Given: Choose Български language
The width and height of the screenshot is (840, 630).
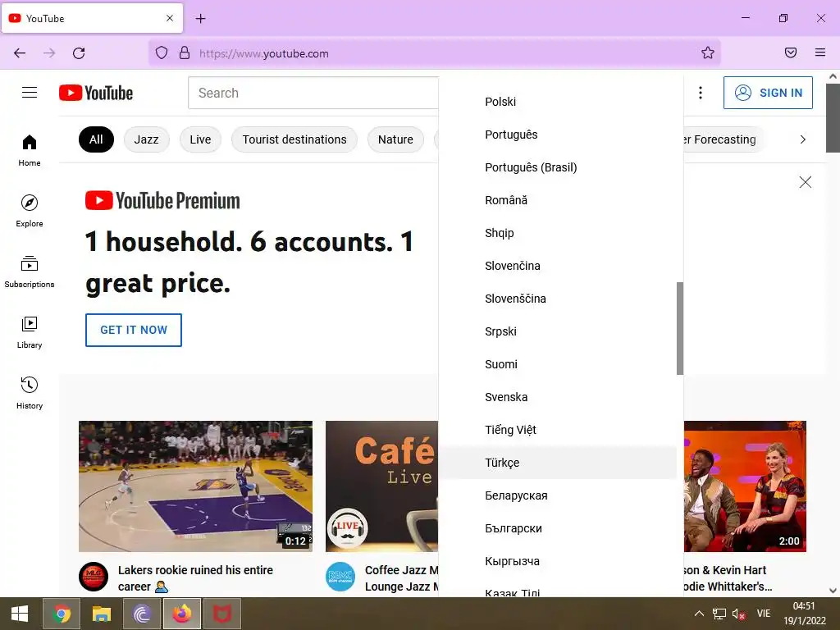Looking at the screenshot, I should pos(558,528).
